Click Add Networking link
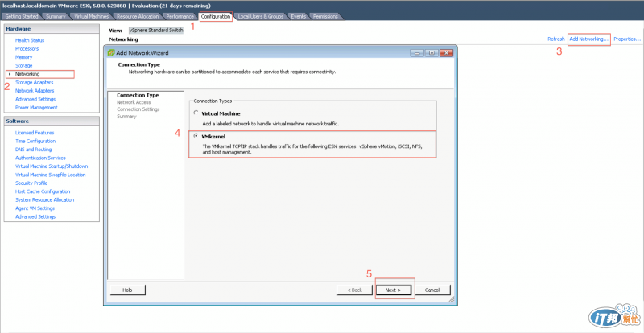Image resolution: width=644 pixels, height=333 pixels. tap(588, 39)
